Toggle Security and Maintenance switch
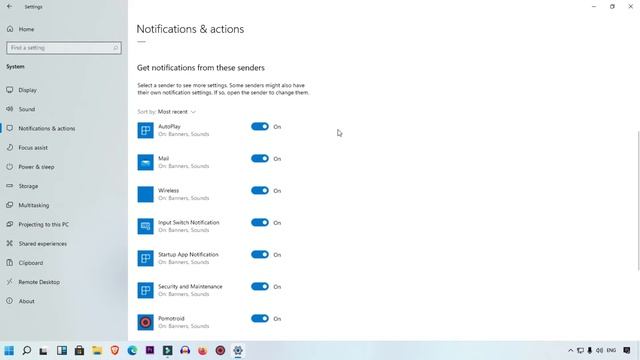This screenshot has height=360, width=640. (x=260, y=286)
